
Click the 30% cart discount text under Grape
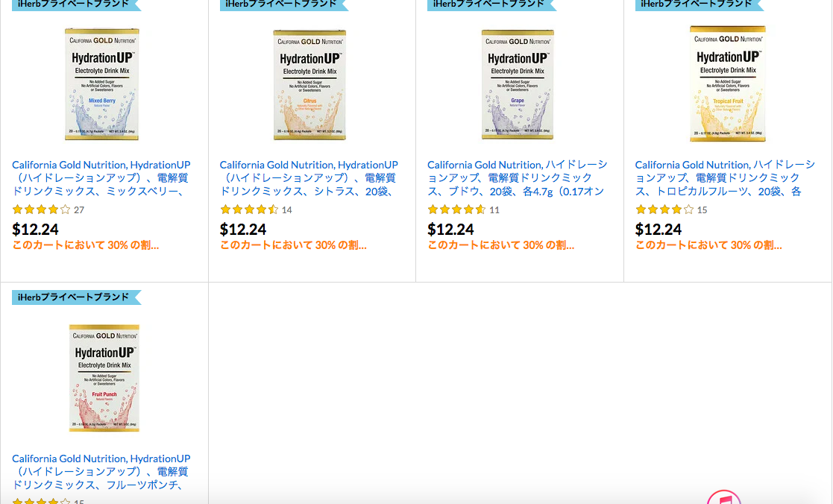[x=501, y=245]
